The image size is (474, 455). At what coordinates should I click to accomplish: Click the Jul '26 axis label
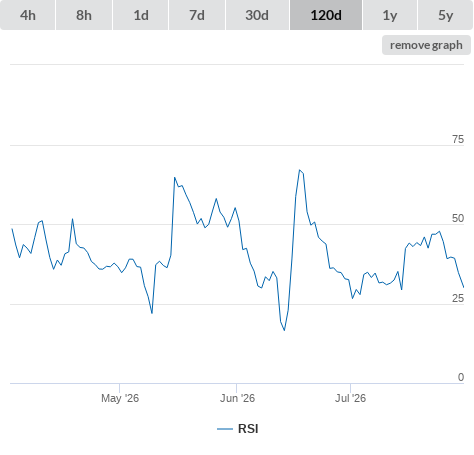(x=350, y=398)
